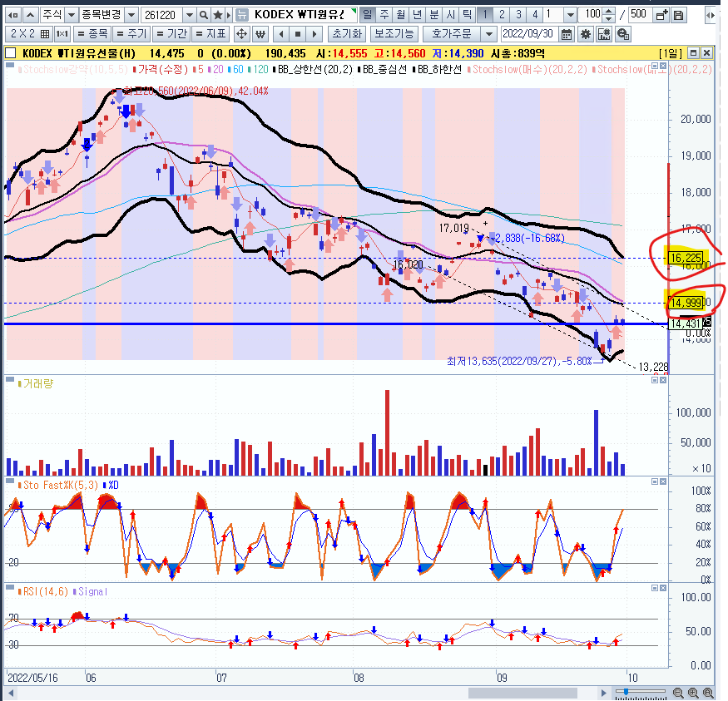Toggle the '= 기간' sync button
This screenshot has width=728, height=701.
pos(171,34)
